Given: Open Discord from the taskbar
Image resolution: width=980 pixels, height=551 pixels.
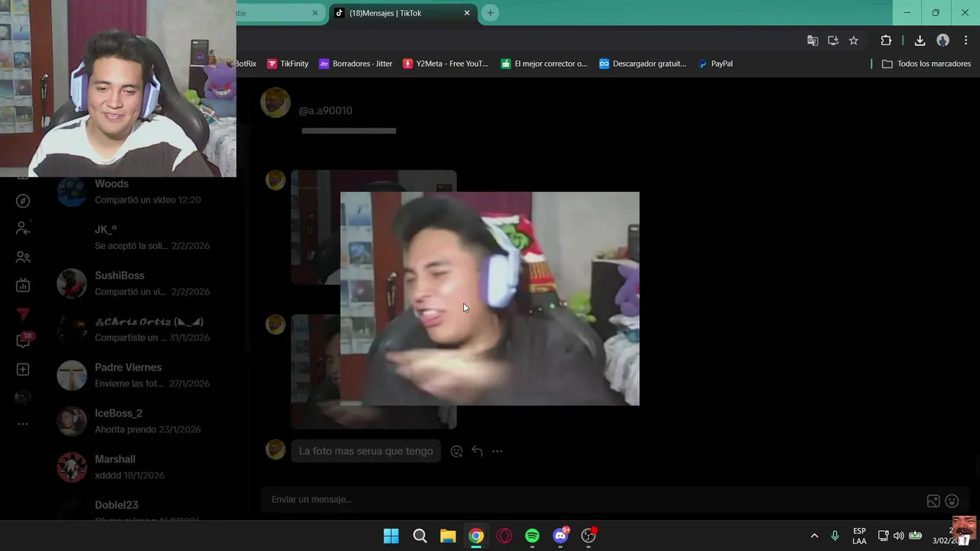Looking at the screenshot, I should point(560,536).
